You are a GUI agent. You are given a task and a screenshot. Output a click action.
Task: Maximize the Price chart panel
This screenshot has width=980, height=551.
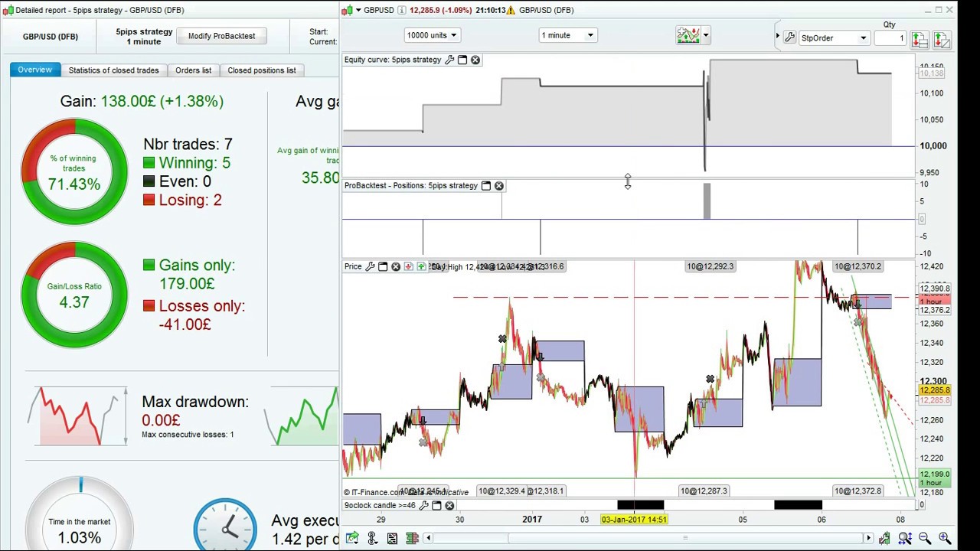pos(383,266)
